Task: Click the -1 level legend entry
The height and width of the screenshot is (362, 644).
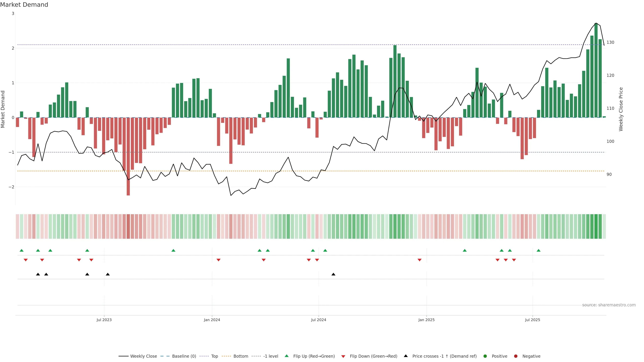Action: (x=271, y=356)
